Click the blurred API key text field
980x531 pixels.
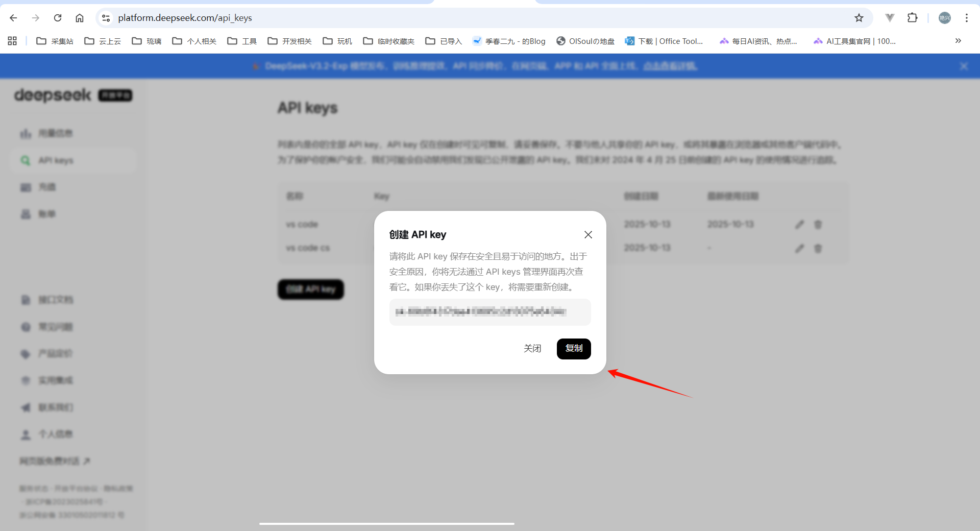(x=489, y=312)
